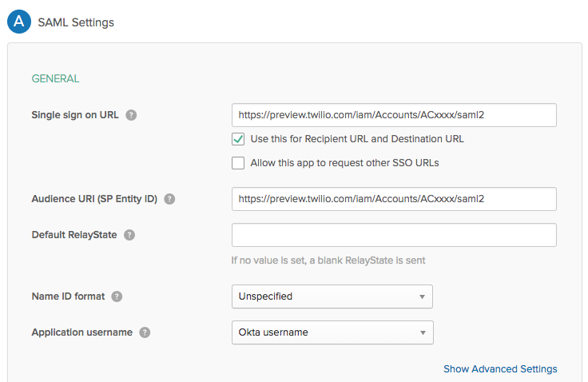This screenshot has width=588, height=382.
Task: Uncheck Use this for Recipient URL checkbox
Action: click(x=238, y=139)
